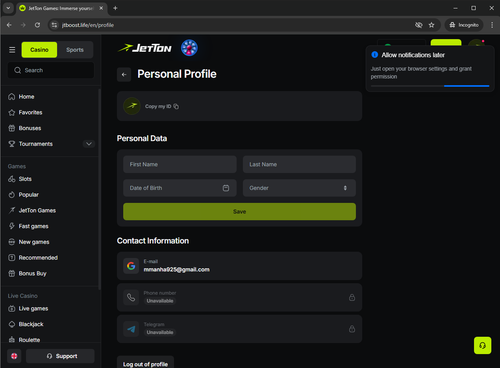The height and width of the screenshot is (368, 500).
Task: Bookmark the page with the star icon
Action: tap(431, 25)
